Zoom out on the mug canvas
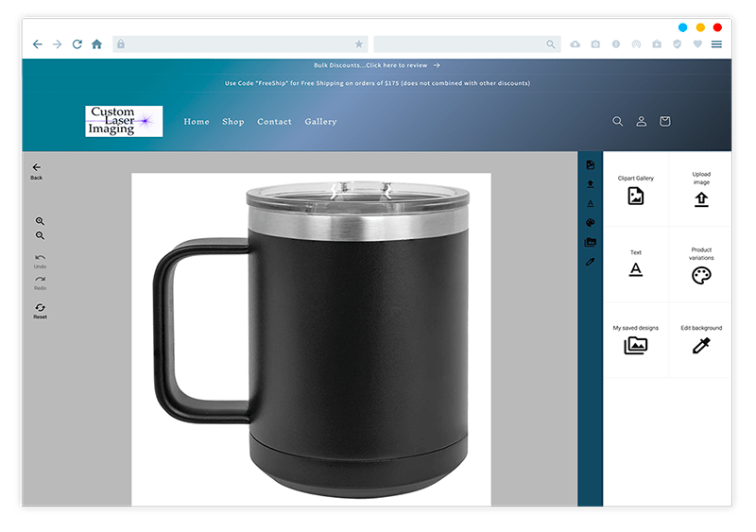 tap(40, 235)
